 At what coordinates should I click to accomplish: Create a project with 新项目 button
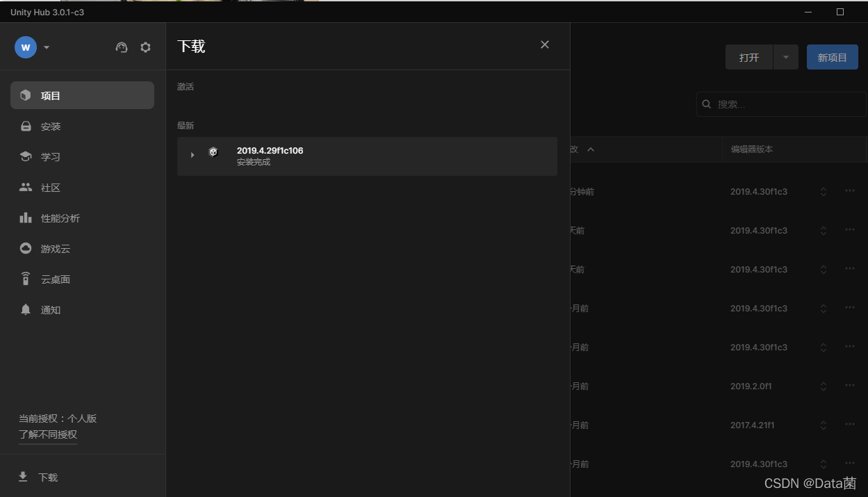click(833, 57)
